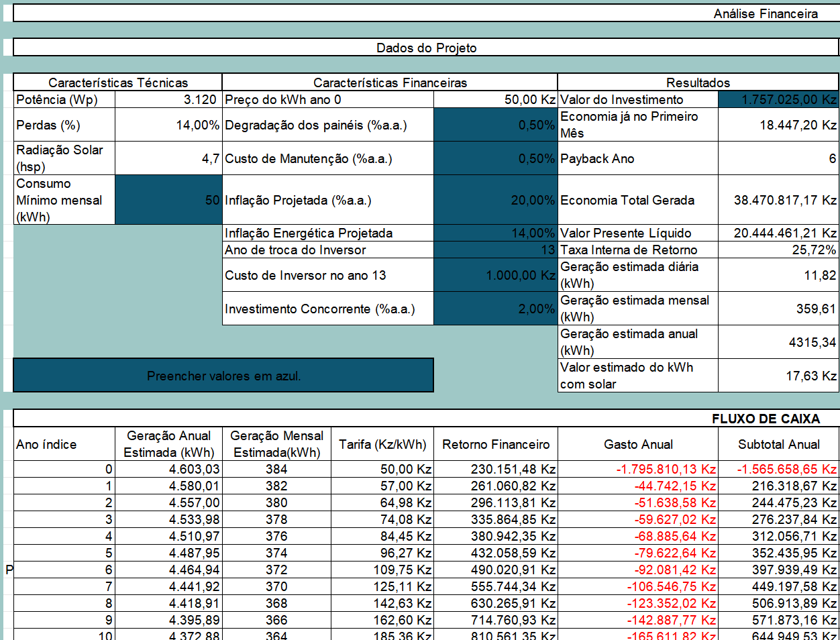Select the expense -51.638,58 Kz
840x640 pixels.
click(x=638, y=502)
